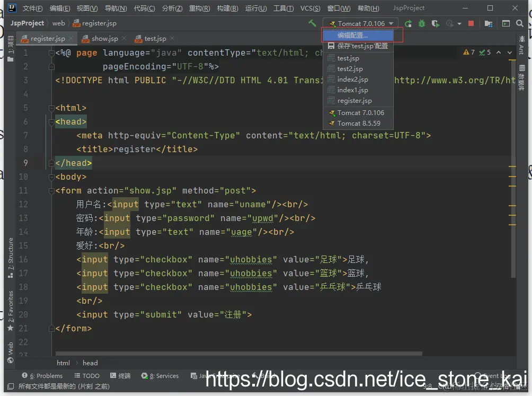532x396 pixels.
Task: Open Project Structure icon
Action: tap(488, 23)
